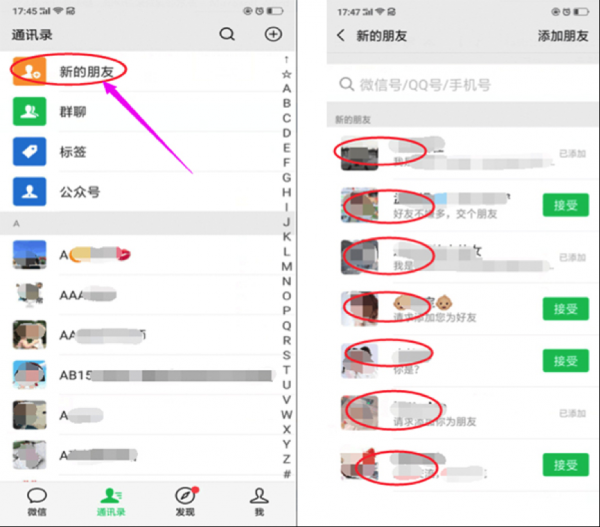
Task: Open 新的朋友 orange icon entry
Action: click(x=30, y=71)
